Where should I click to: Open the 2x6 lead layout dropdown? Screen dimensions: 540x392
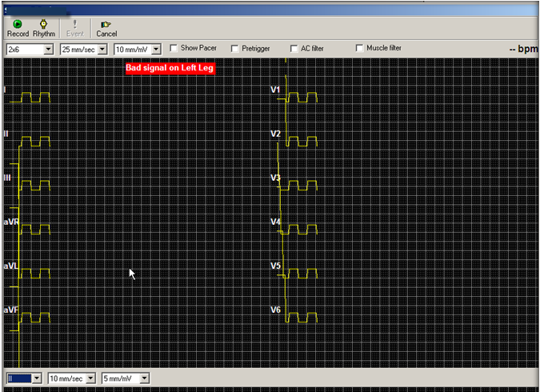(48, 49)
